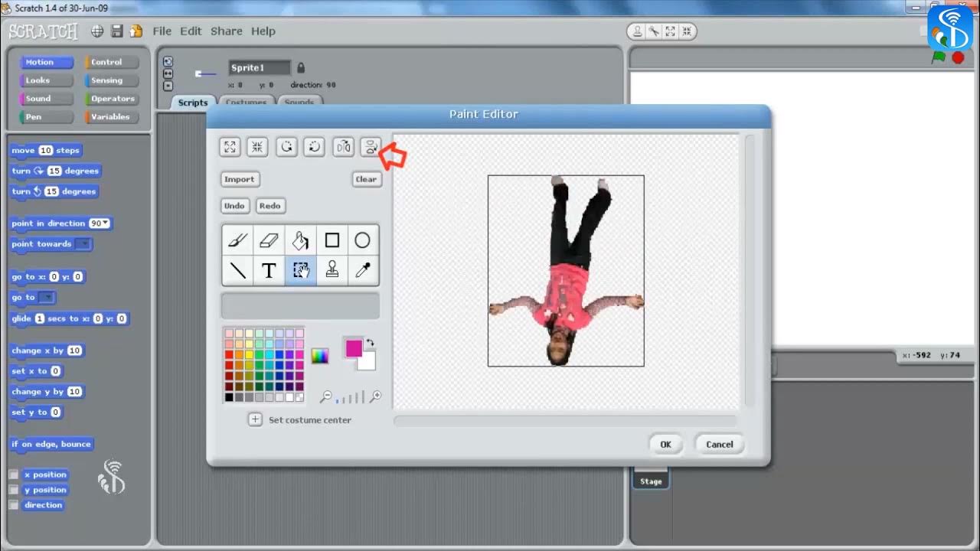Screen dimensions: 980x551
Task: Click the Clear button
Action: coord(366,179)
